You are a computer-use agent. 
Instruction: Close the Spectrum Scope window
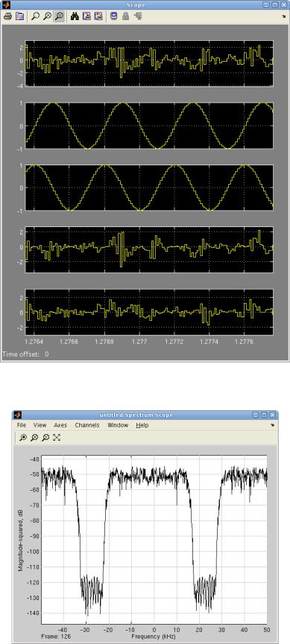pyautogui.click(x=272, y=415)
